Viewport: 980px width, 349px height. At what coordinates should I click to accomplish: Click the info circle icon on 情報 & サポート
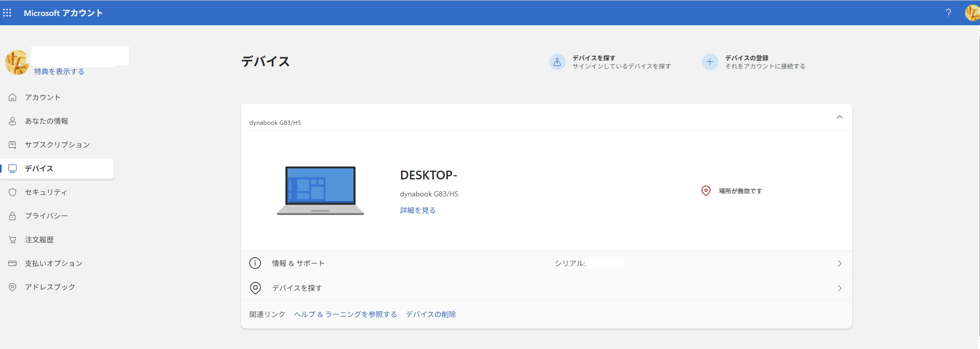click(255, 263)
